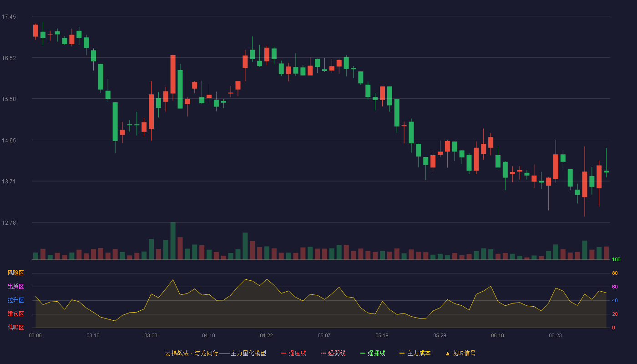Viewport: 637px width, 364px height.
Task: Toggle the 龙吟信号 triangle legend entry
Action: coord(460,353)
